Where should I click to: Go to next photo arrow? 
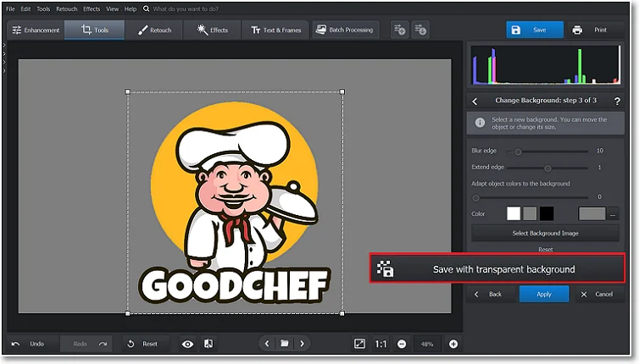(x=302, y=344)
